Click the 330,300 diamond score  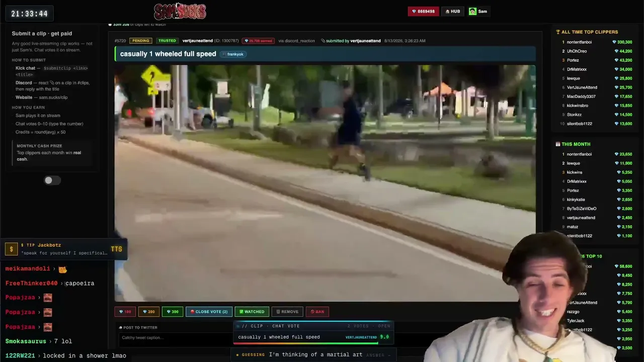(622, 42)
